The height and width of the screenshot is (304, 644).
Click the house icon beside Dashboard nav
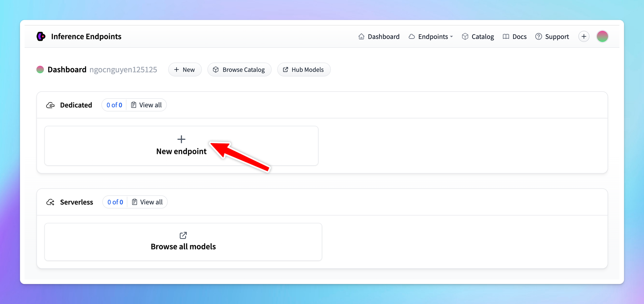(362, 36)
